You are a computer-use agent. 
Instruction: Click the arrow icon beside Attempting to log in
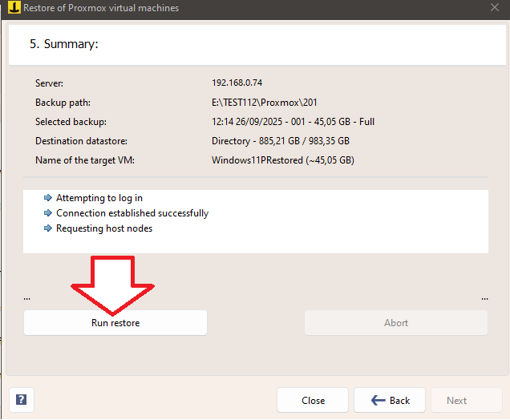pos(48,198)
